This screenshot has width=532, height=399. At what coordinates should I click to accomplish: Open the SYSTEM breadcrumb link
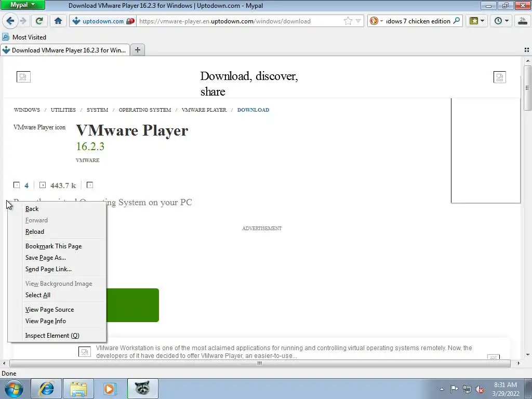coord(97,110)
